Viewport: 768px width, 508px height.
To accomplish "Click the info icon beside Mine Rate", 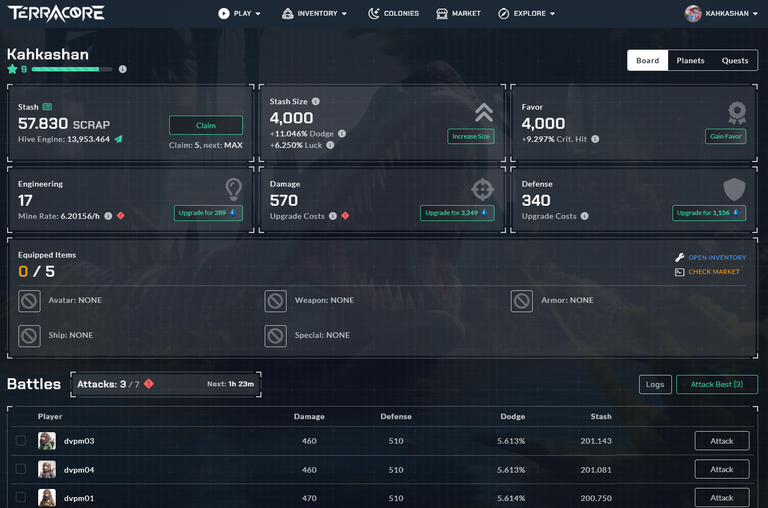I will (x=108, y=216).
